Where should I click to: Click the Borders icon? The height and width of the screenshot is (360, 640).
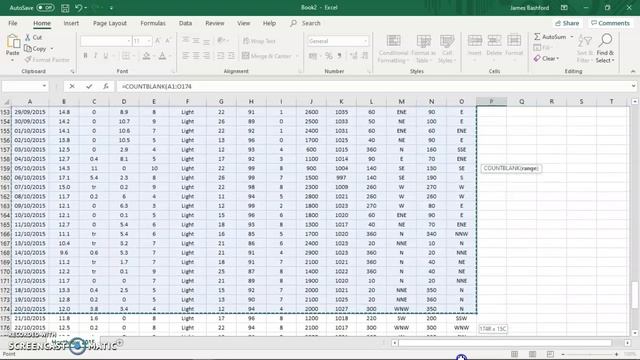click(126, 56)
